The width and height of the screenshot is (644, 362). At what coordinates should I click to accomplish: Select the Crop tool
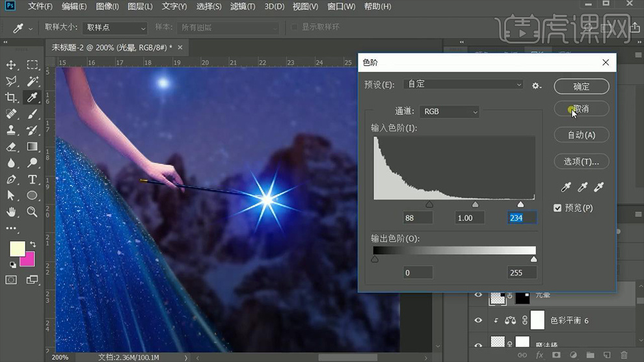pyautogui.click(x=11, y=97)
